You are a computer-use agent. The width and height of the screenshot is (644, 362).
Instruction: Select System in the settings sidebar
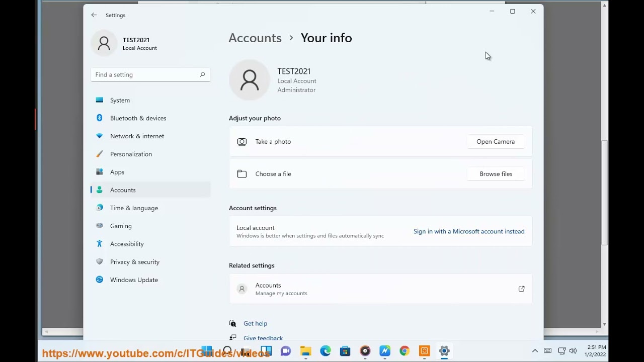[150, 100]
